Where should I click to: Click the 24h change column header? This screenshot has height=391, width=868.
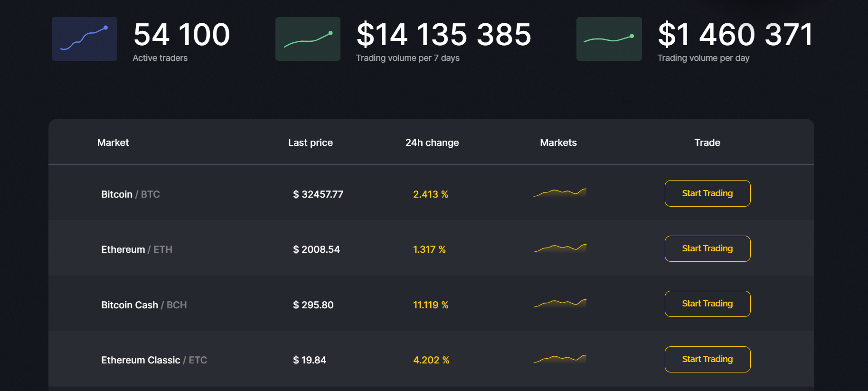pos(432,143)
